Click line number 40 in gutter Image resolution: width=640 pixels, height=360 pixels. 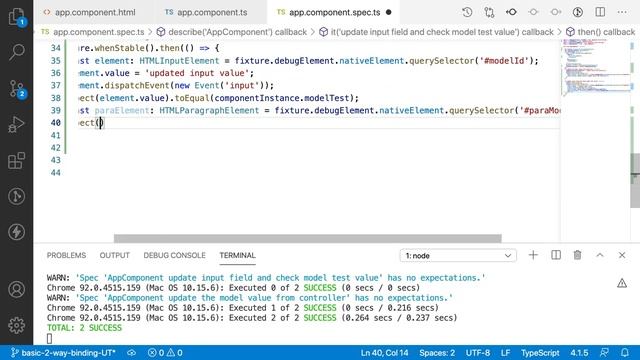coord(56,123)
